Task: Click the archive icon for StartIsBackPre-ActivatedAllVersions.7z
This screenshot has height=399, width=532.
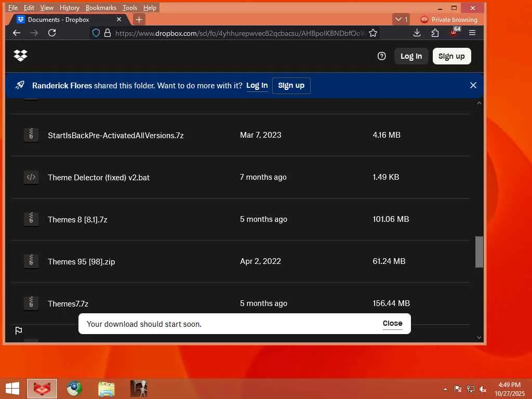Action: pyautogui.click(x=31, y=135)
